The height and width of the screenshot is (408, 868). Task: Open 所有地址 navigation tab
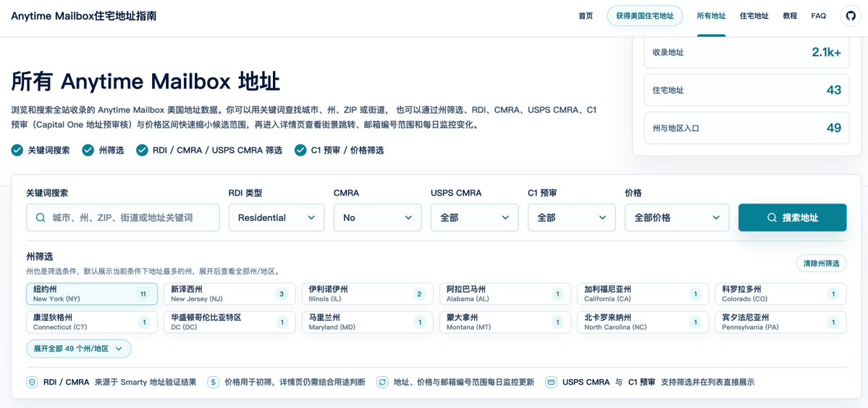[712, 16]
